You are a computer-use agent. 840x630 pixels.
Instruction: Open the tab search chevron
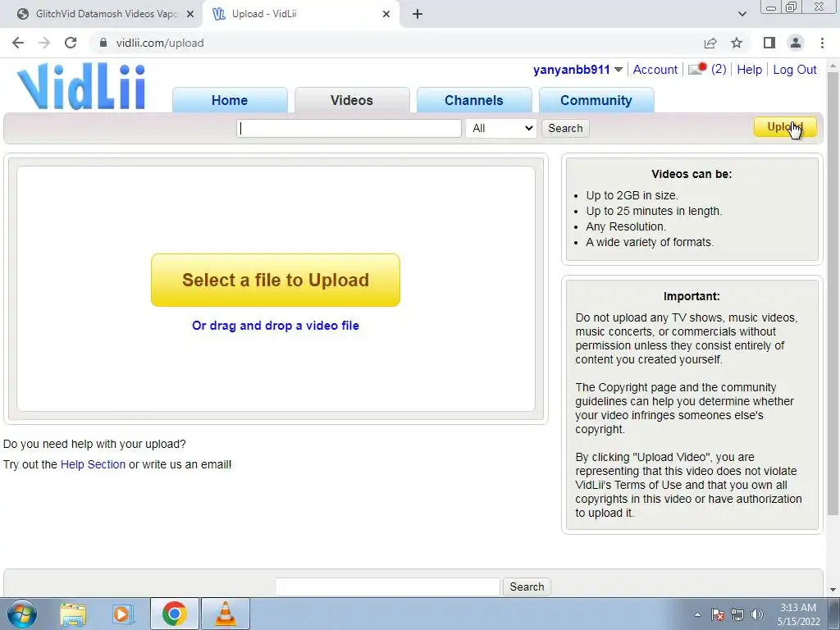(x=742, y=14)
